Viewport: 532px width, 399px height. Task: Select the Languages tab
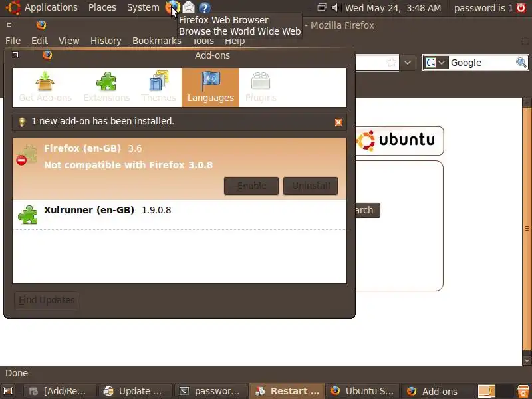coord(210,88)
